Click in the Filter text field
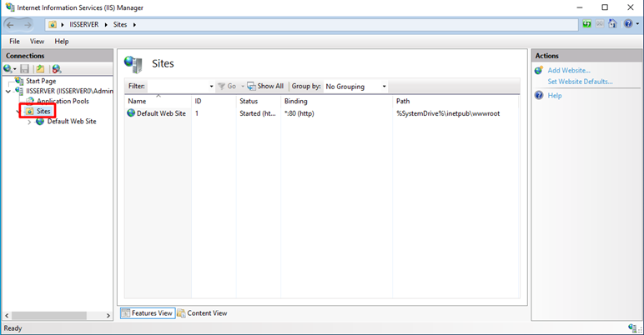This screenshot has width=644, height=335. [x=178, y=86]
